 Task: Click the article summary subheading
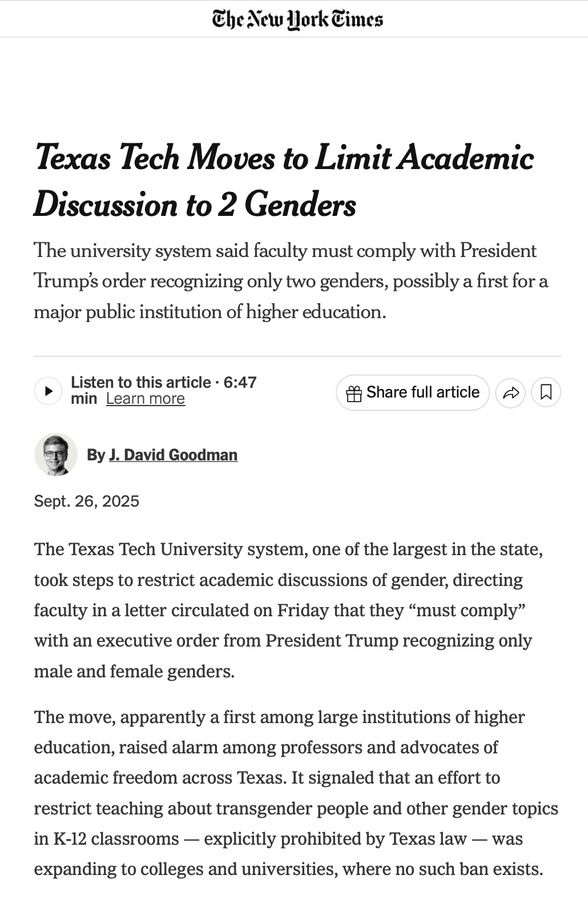point(291,281)
